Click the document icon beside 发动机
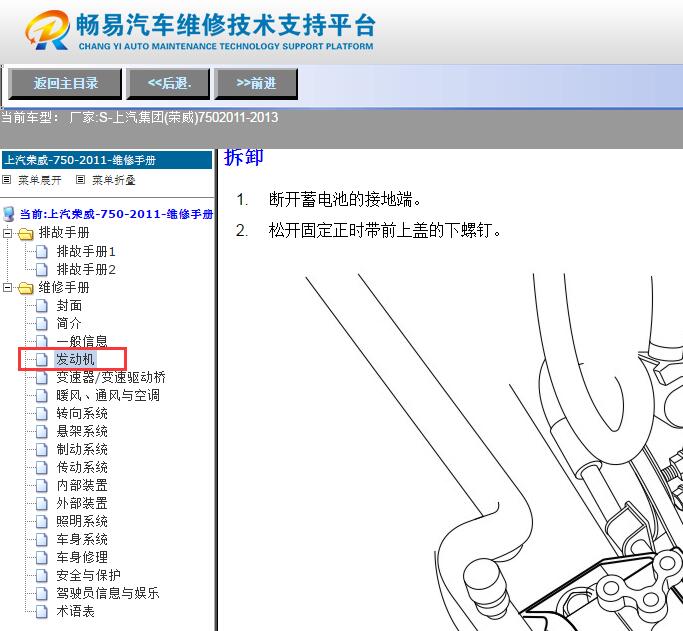This screenshot has width=683, height=631. (x=42, y=359)
